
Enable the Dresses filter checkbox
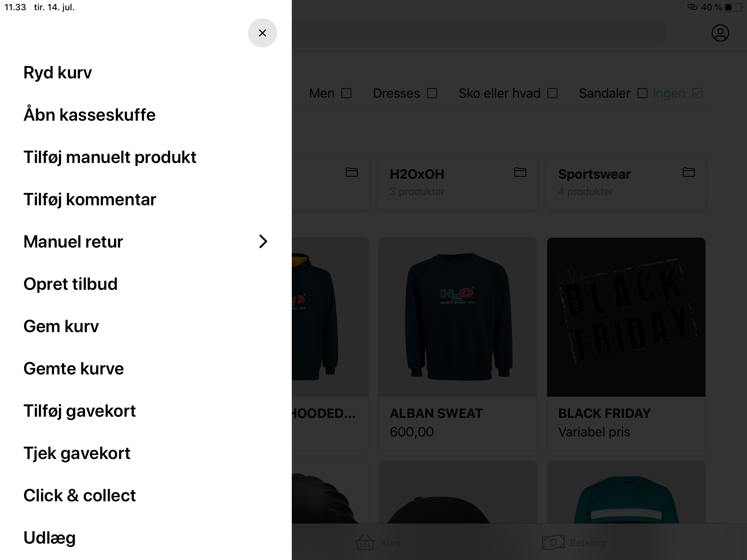click(432, 93)
